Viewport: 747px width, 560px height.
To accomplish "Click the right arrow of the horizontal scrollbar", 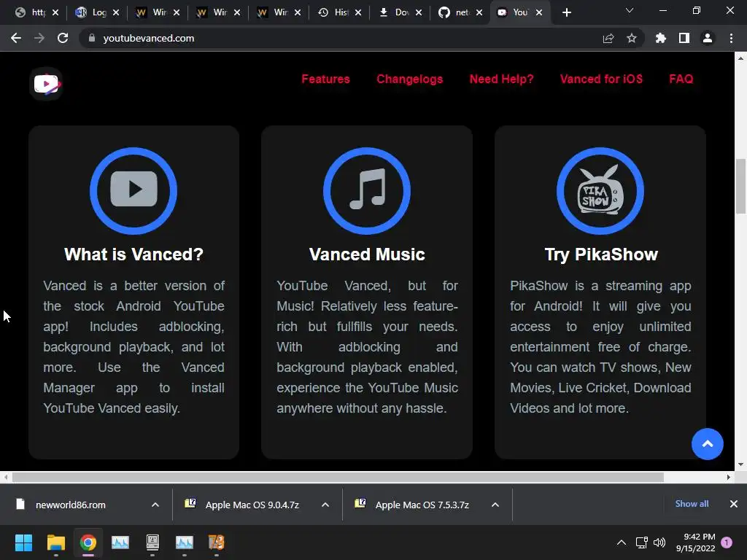I will point(729,477).
